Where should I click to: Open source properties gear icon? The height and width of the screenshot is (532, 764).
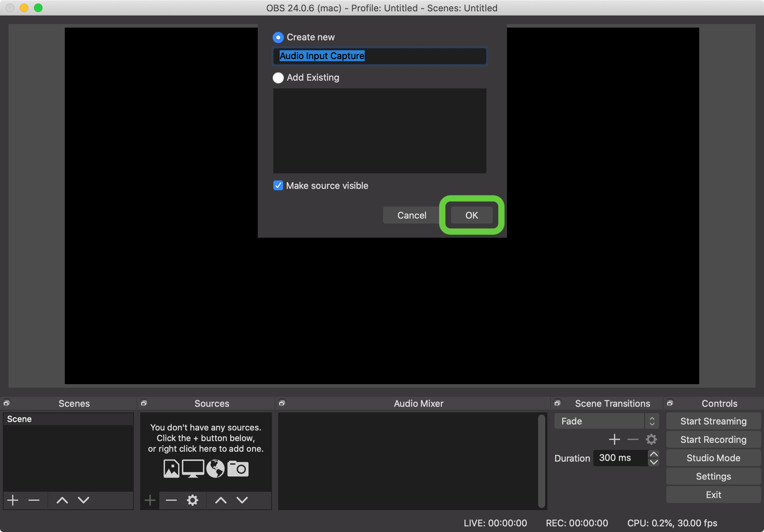click(x=193, y=500)
